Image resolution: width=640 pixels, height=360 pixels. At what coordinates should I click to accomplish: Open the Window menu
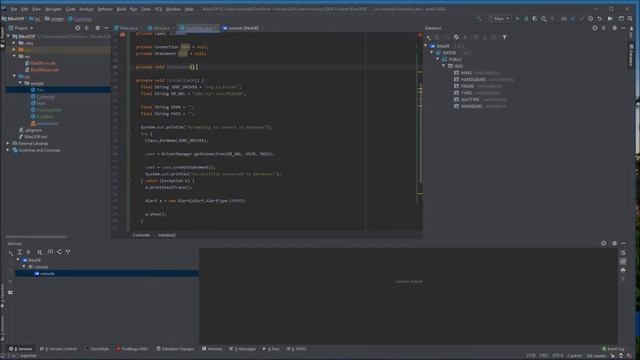[173, 9]
